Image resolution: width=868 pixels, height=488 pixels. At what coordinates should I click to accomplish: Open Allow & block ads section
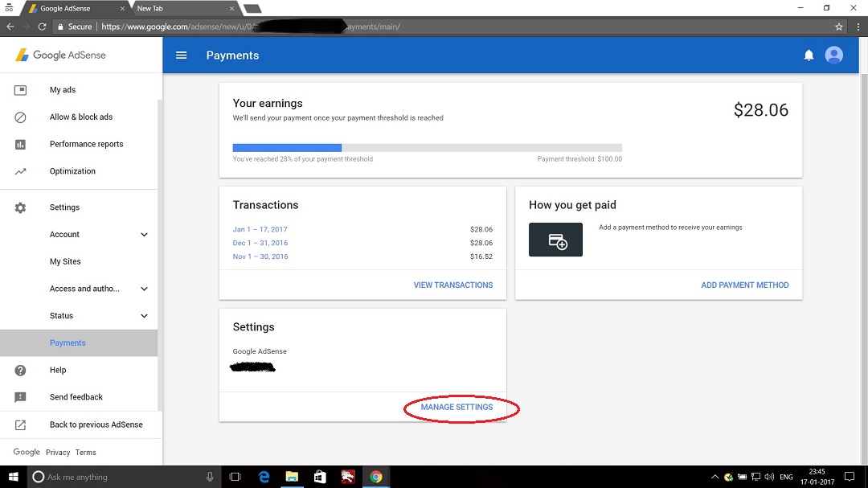(x=81, y=117)
